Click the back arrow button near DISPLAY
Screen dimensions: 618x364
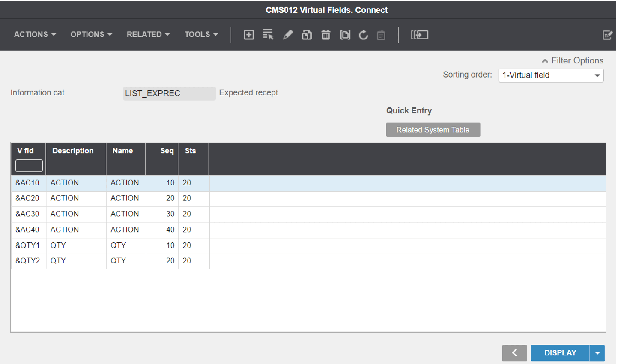point(514,353)
